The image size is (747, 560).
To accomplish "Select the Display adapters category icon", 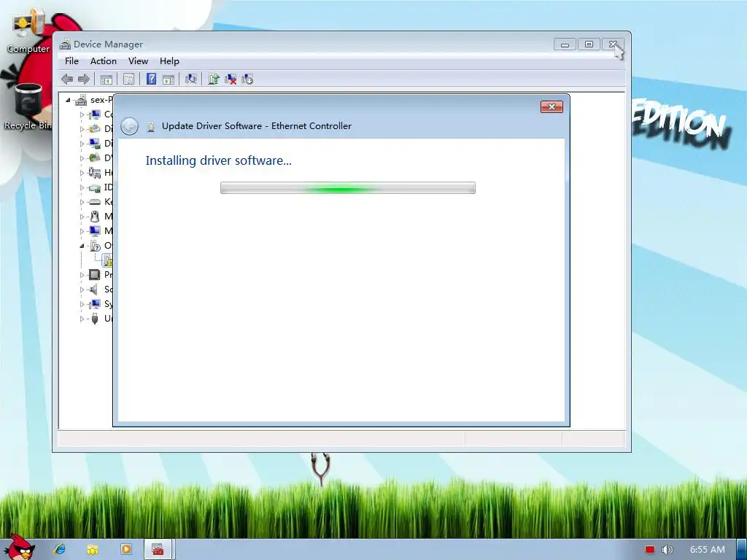I will pos(95,144).
